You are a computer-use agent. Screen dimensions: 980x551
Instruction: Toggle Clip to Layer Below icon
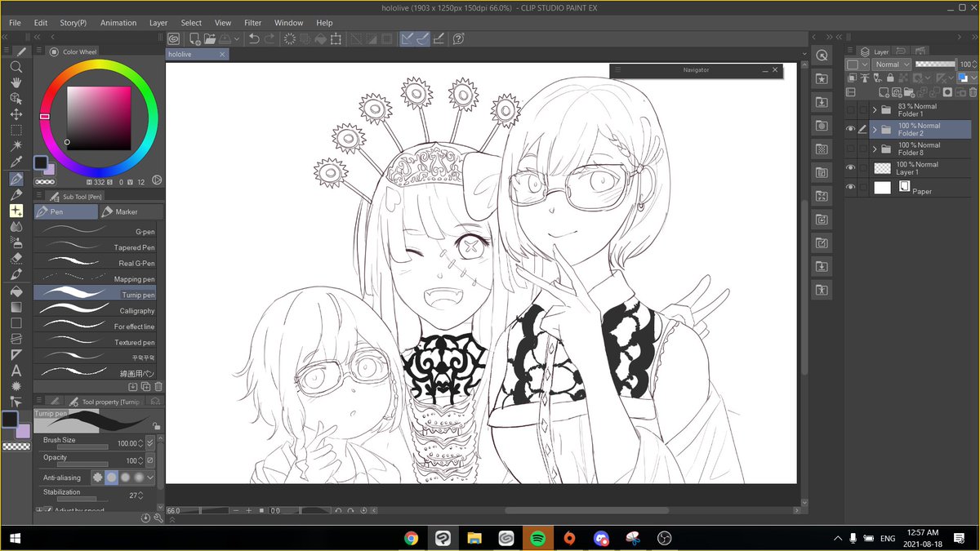click(852, 78)
